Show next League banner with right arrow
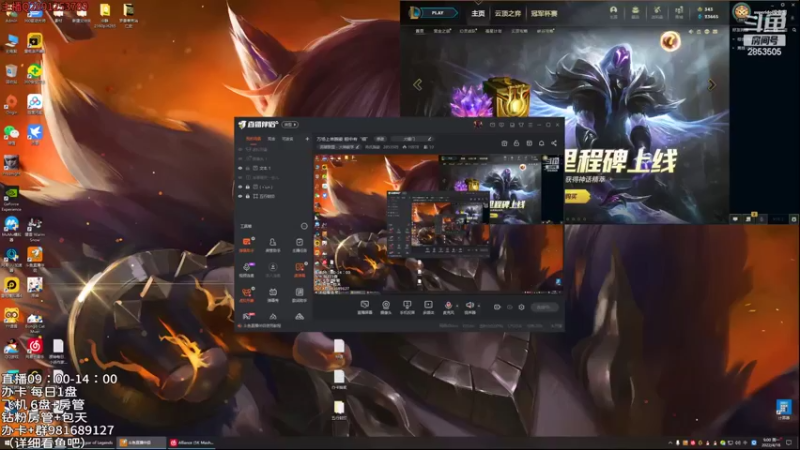 click(x=712, y=85)
